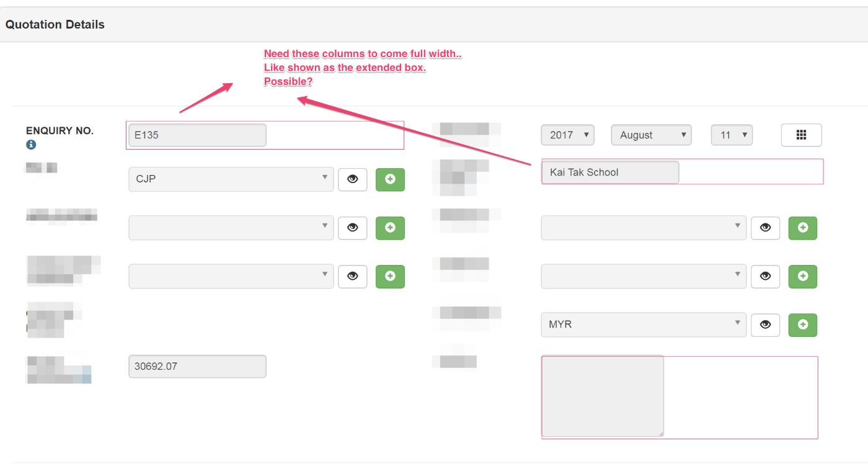Screen dimensions: 868x466
Task: Click the info icon under Enquiry No.
Action: [x=31, y=145]
